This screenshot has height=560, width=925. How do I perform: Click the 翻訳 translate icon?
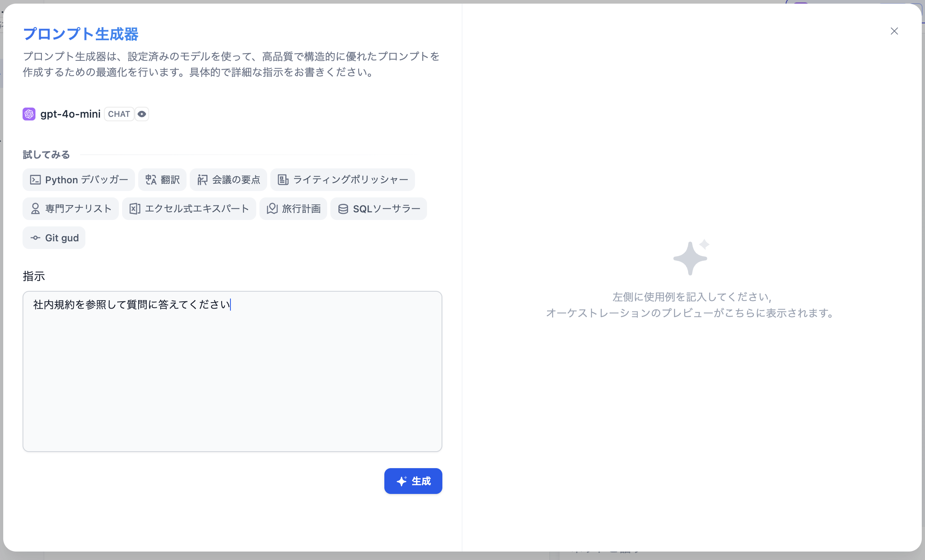[x=151, y=180]
